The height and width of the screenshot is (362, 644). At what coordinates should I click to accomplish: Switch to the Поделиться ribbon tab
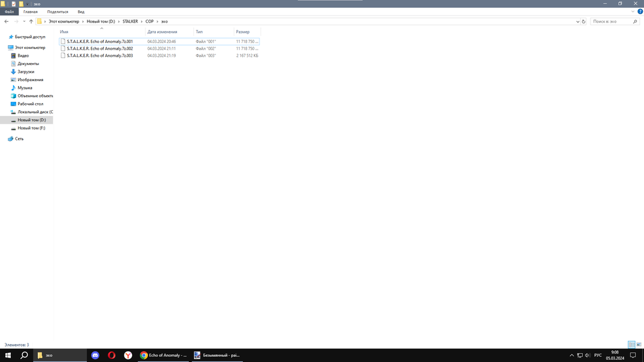click(57, 12)
